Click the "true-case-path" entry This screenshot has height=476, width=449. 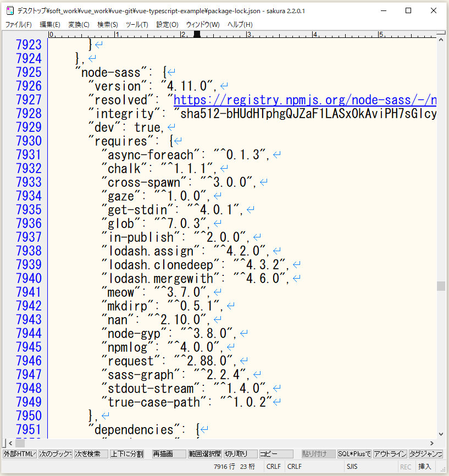click(x=187, y=402)
